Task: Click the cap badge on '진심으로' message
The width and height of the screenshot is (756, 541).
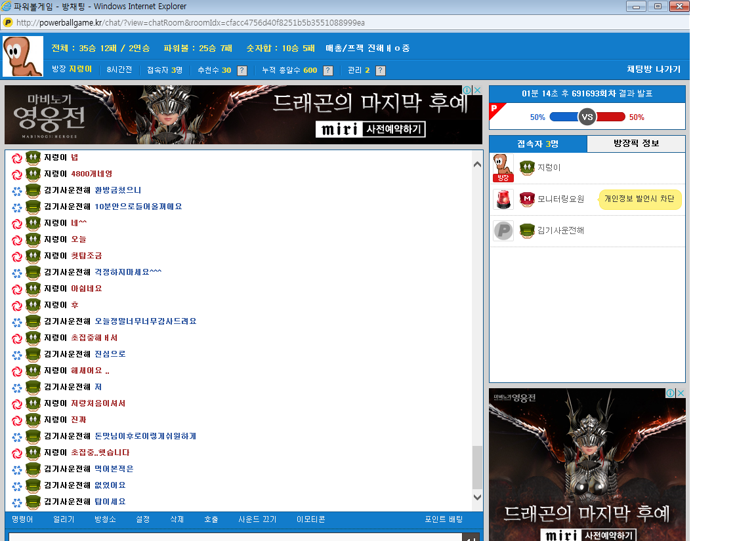Action: [33, 354]
